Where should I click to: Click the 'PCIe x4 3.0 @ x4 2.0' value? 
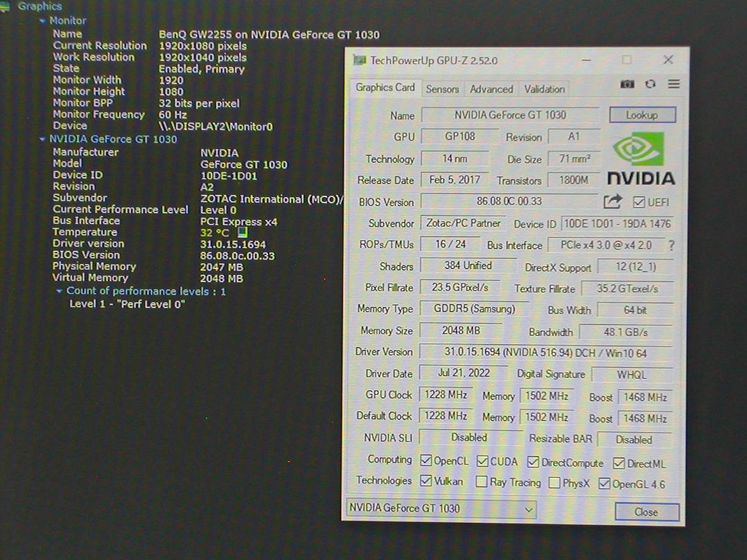pos(606,245)
